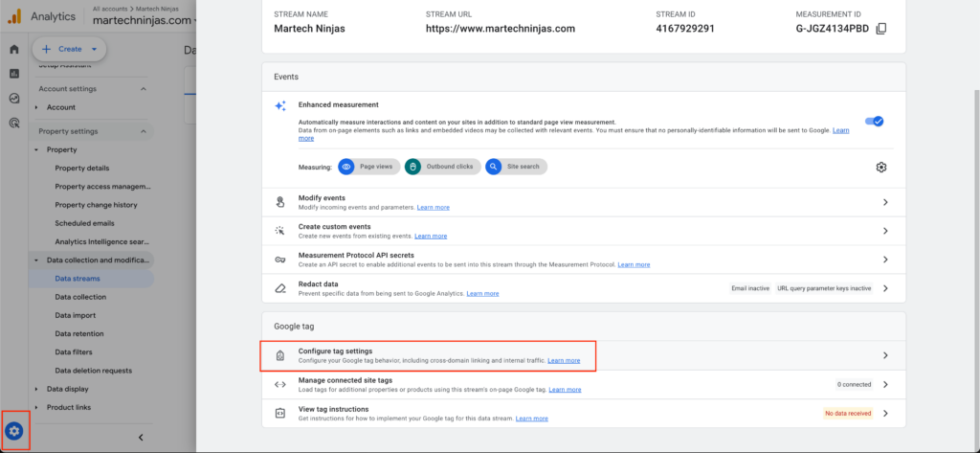Image resolution: width=980 pixels, height=453 pixels.
Task: Open the Reports bar chart icon
Action: click(x=13, y=73)
